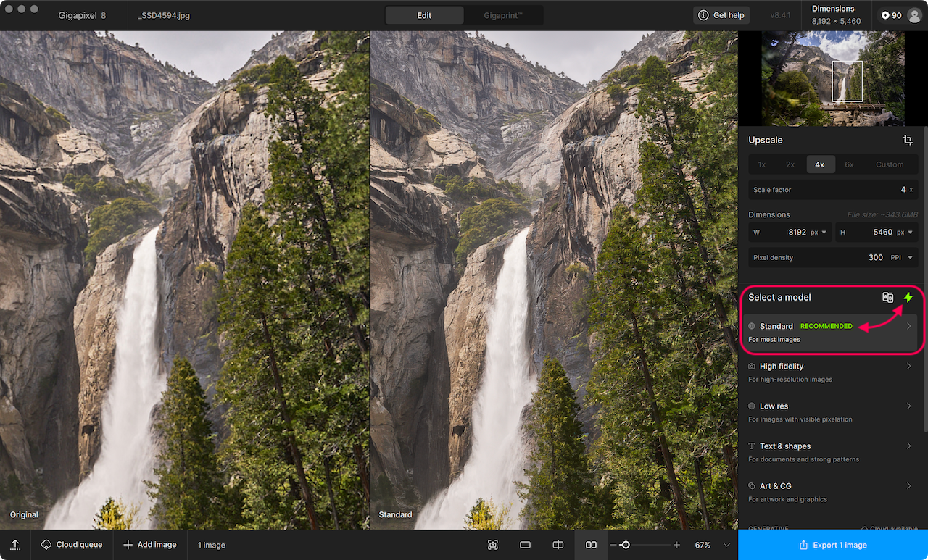This screenshot has width=928, height=560.
Task: Click the Standard model globe icon
Action: pyautogui.click(x=752, y=326)
